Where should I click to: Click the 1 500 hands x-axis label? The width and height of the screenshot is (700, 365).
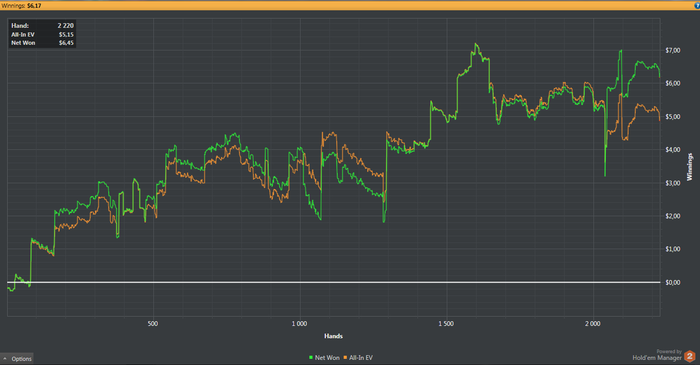click(446, 324)
